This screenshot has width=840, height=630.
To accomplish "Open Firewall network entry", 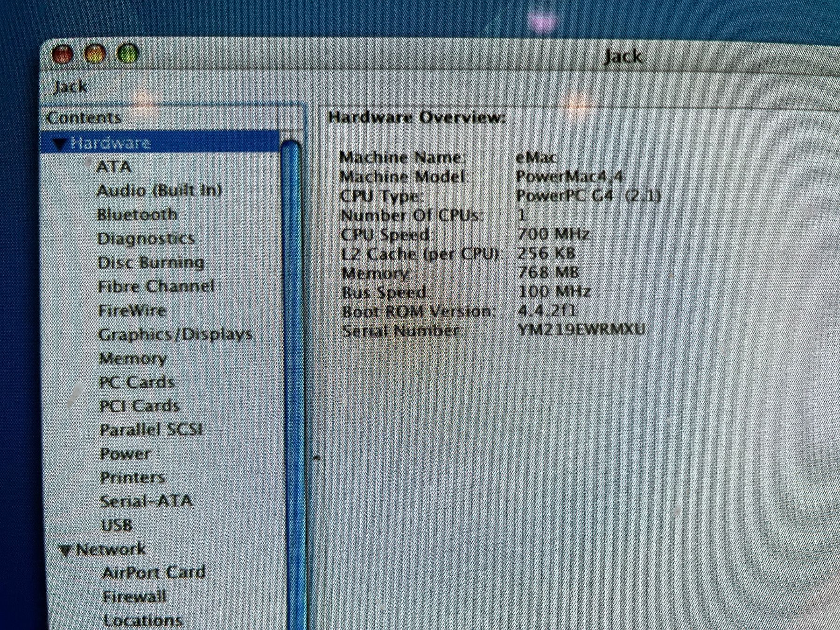I will tap(134, 597).
